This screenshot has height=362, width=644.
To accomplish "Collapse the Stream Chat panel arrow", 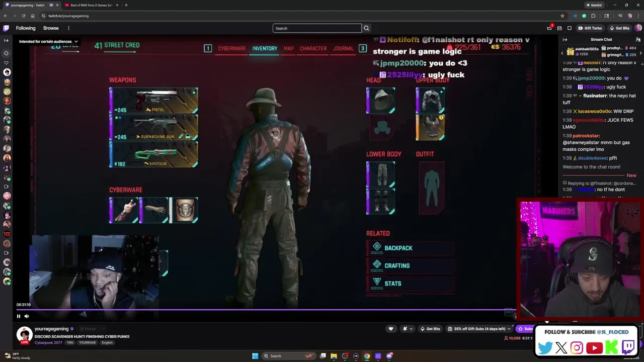I will pos(565,39).
